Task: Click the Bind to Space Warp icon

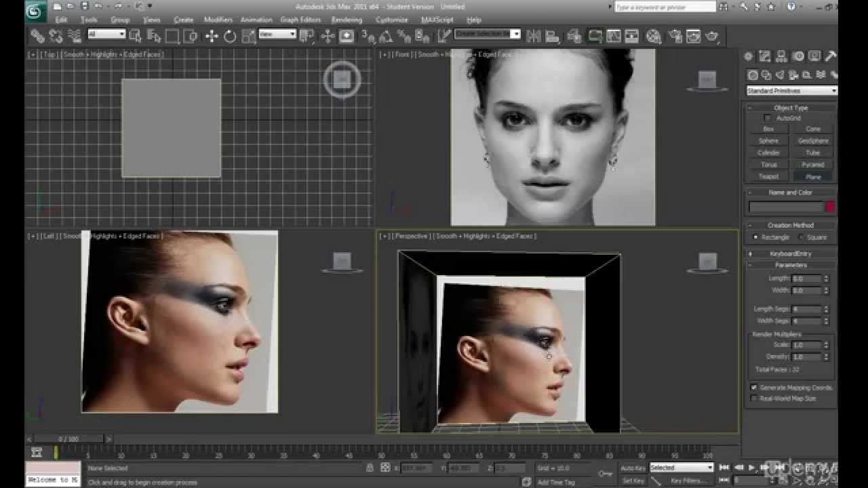Action: pyautogui.click(x=73, y=36)
